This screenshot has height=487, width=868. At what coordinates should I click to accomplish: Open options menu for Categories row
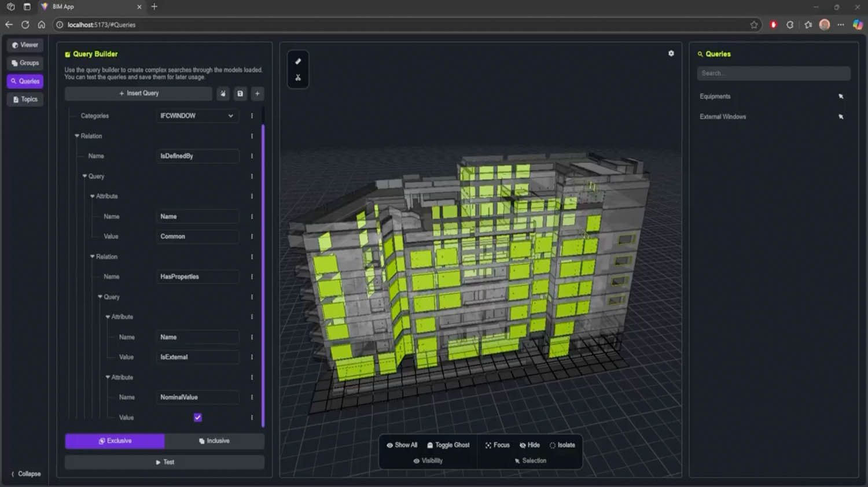[x=252, y=116]
